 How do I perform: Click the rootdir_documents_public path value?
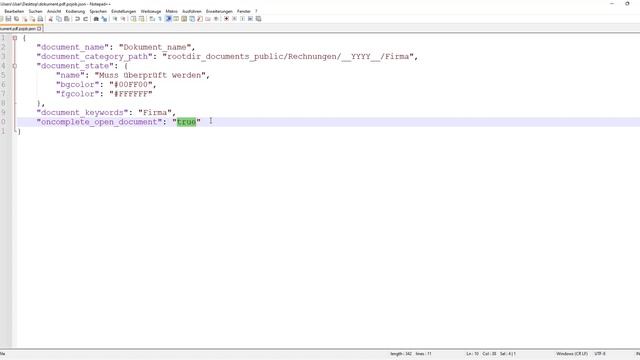pyautogui.click(x=288, y=57)
